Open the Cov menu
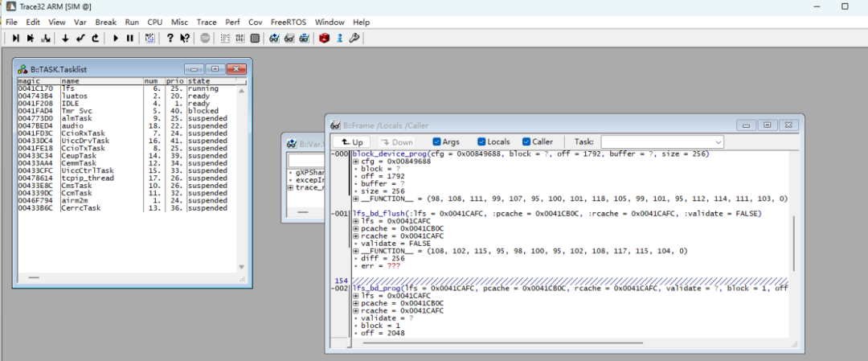This screenshot has height=361, width=868. click(x=256, y=23)
